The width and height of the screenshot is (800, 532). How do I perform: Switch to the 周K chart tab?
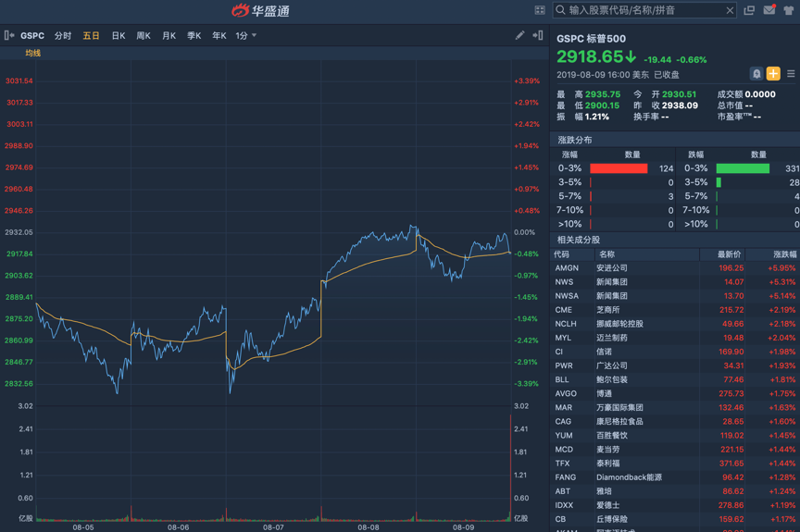coord(144,36)
